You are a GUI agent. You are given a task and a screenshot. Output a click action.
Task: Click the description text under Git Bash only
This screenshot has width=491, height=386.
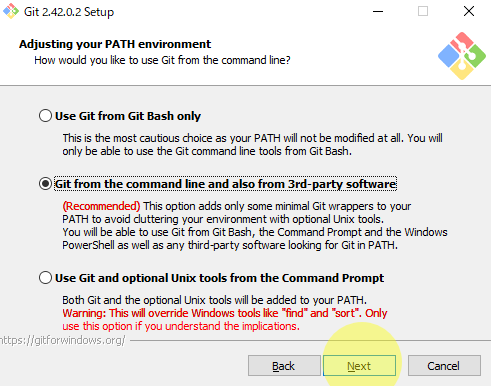252,144
